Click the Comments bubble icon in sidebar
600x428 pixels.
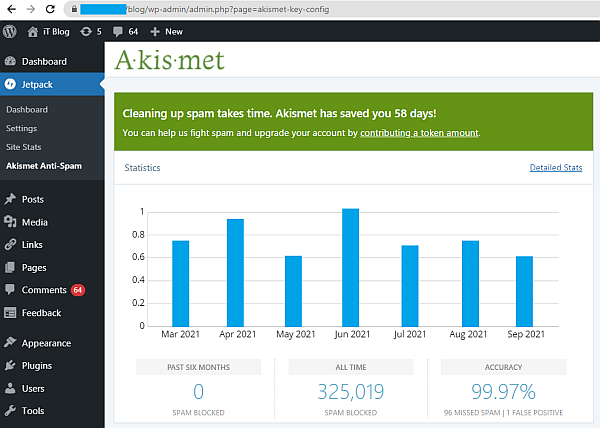pos(10,290)
